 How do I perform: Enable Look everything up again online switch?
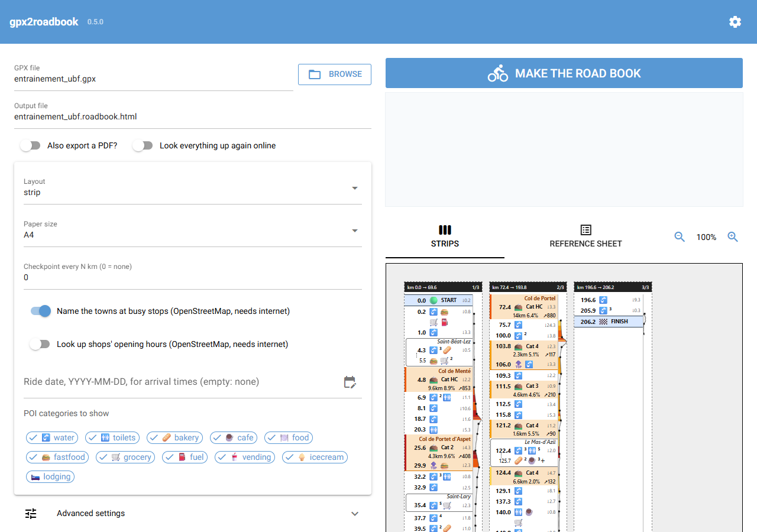143,145
